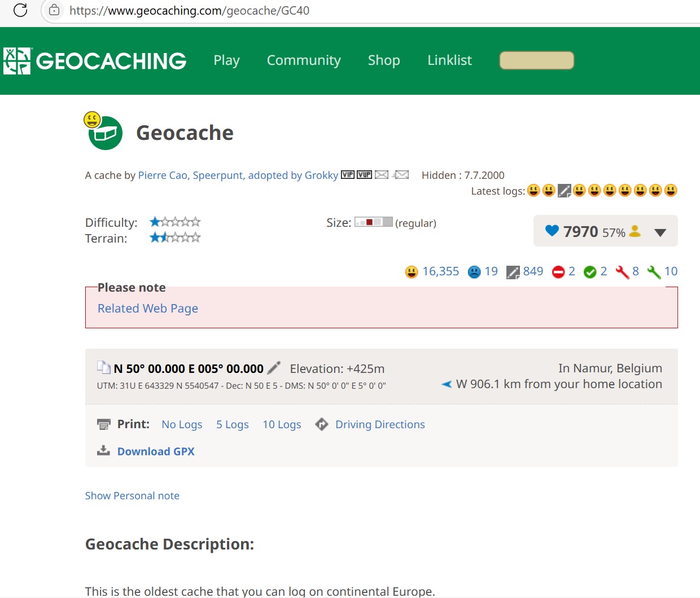This screenshot has width=700, height=598.
Task: Click the VIP icon beside Grokky
Action: click(347, 175)
